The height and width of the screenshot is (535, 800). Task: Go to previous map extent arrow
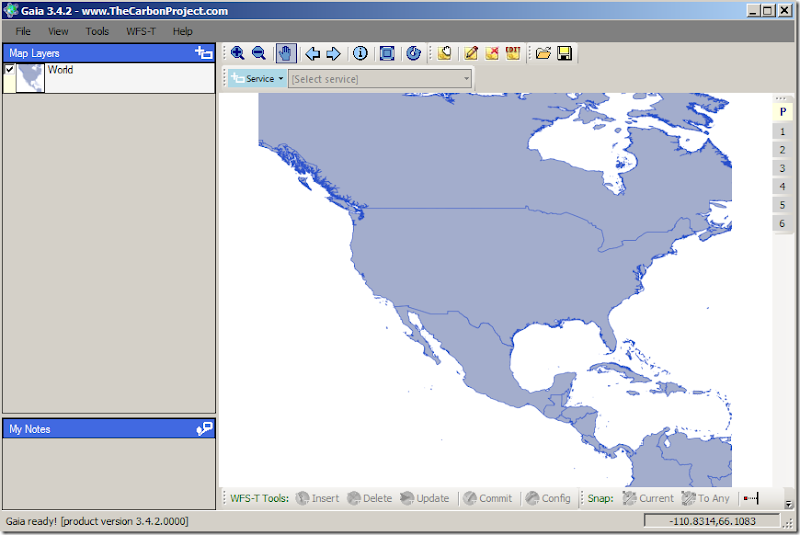coord(312,54)
